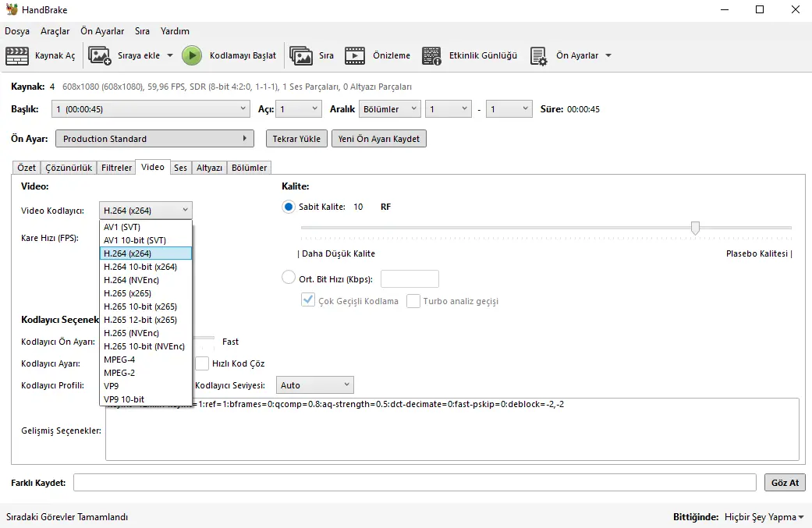Open the Dosya menu
Screen dimensions: 812x528
[x=17, y=31]
